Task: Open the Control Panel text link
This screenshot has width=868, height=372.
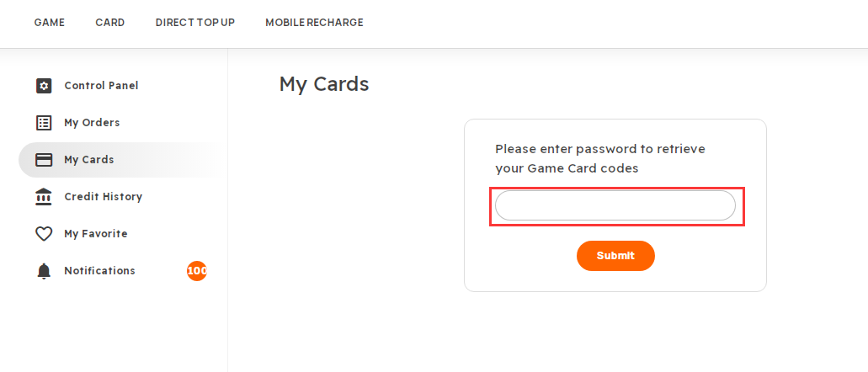Action: [x=101, y=86]
